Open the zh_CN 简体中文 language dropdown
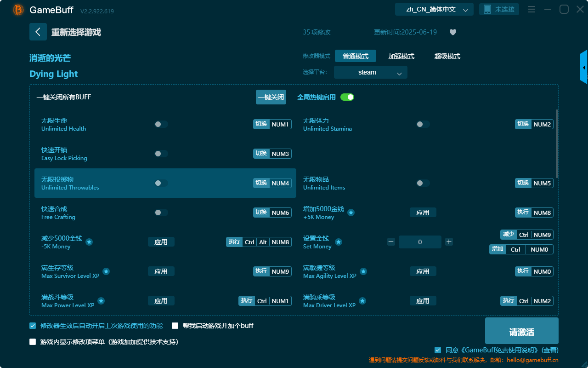This screenshot has width=588, height=368. click(x=434, y=9)
